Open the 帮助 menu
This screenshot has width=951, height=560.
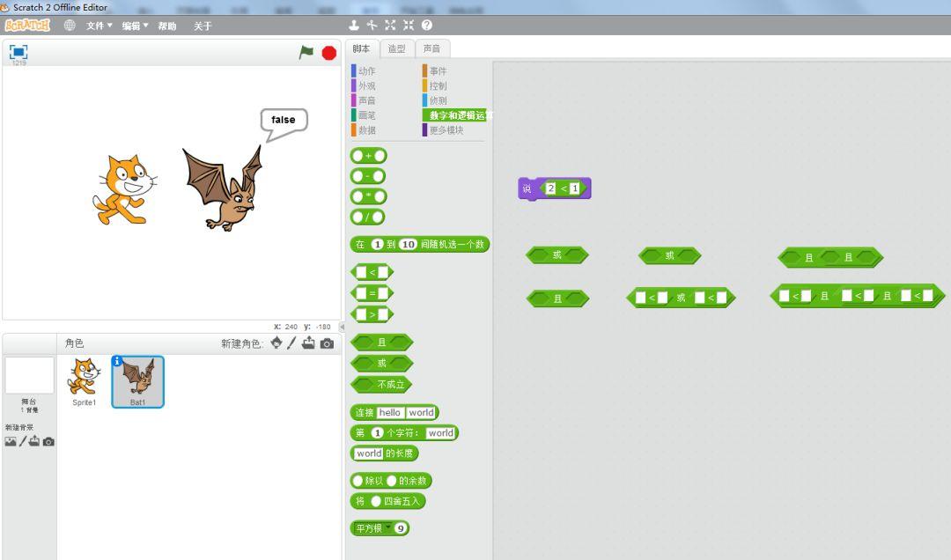(x=167, y=26)
